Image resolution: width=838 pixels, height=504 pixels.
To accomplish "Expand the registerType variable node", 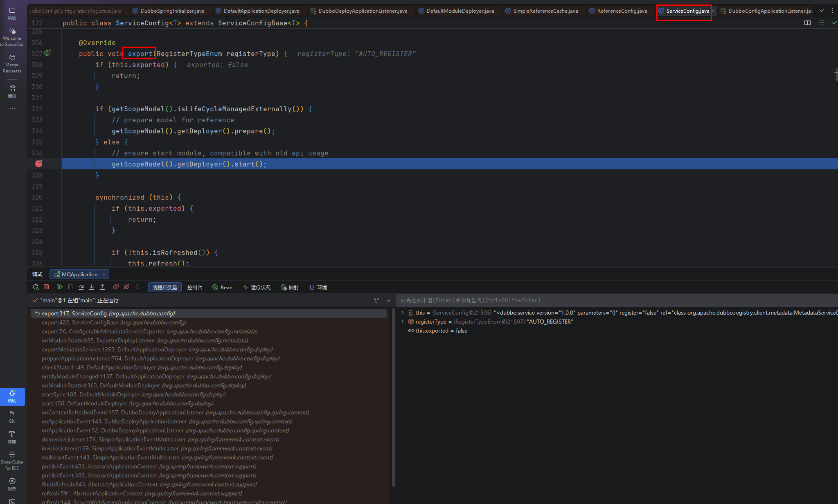I will 403,322.
